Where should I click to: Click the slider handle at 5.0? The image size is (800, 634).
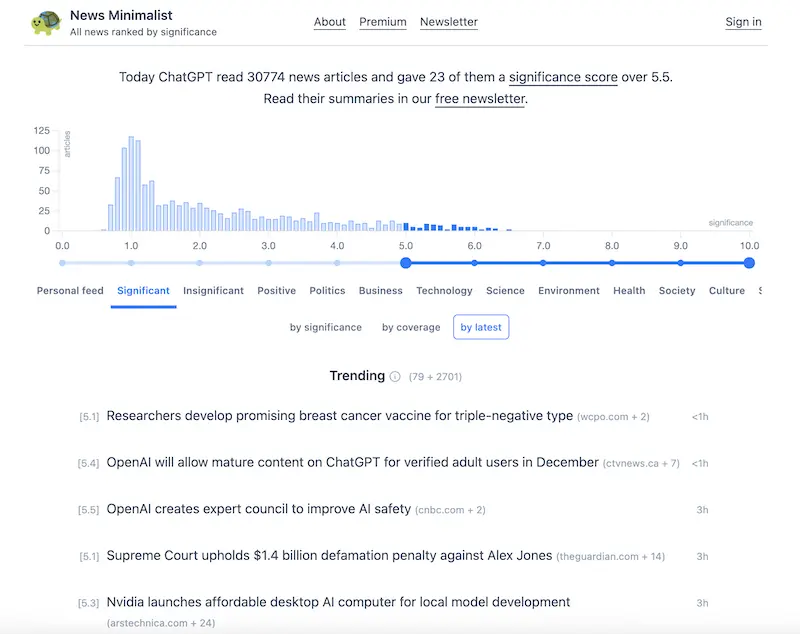406,263
